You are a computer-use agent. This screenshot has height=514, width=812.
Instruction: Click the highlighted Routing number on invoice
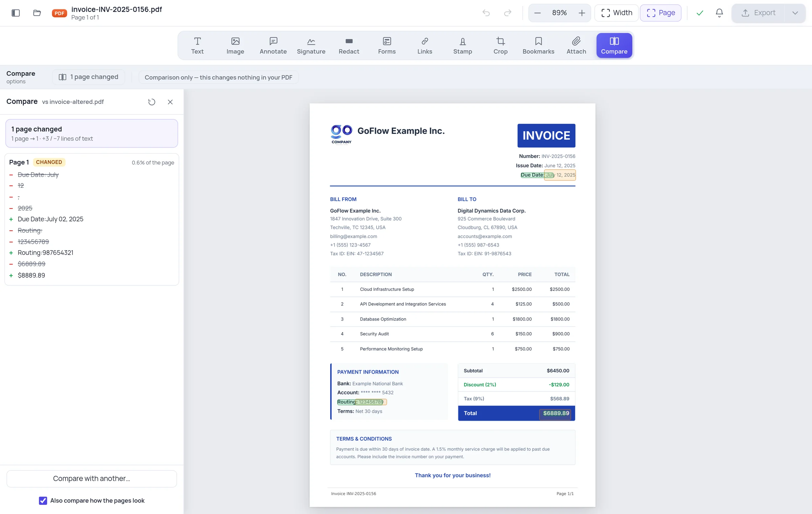coord(362,402)
